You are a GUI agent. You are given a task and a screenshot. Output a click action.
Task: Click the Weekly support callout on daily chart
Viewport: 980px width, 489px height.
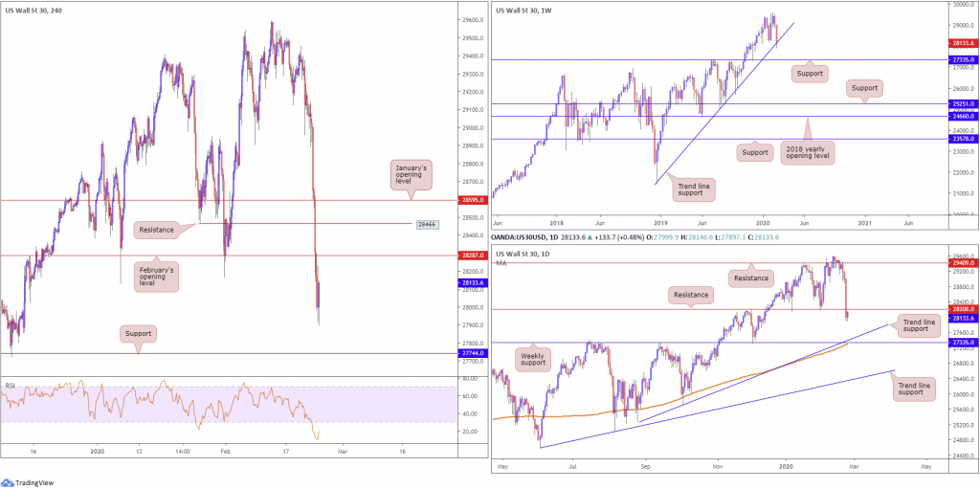click(539, 358)
